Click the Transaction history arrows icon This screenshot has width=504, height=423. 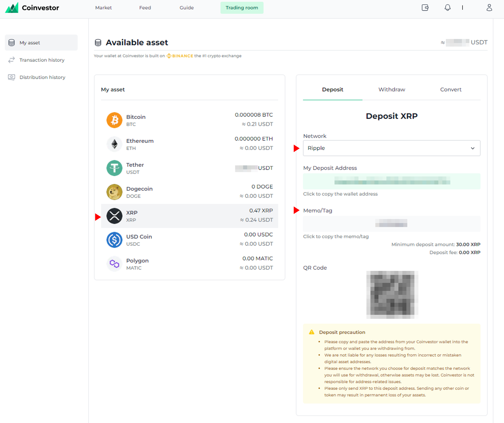click(11, 60)
